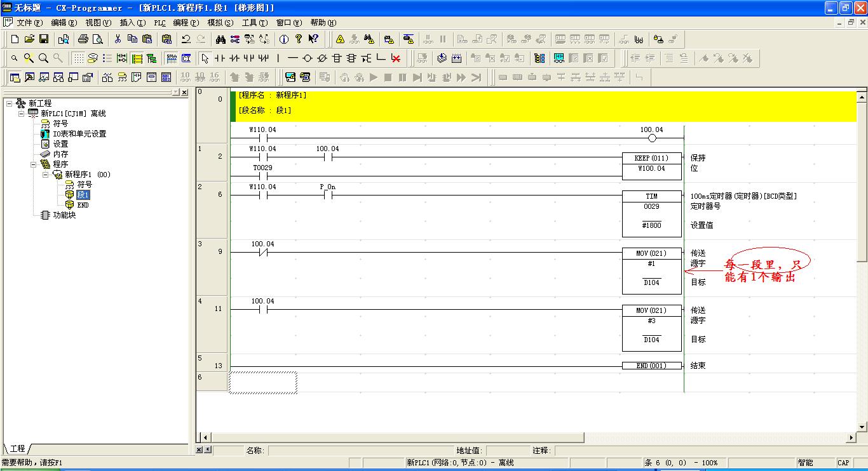The width and height of the screenshot is (868, 471).
Task: Toggle the grid display button
Action: 78,58
